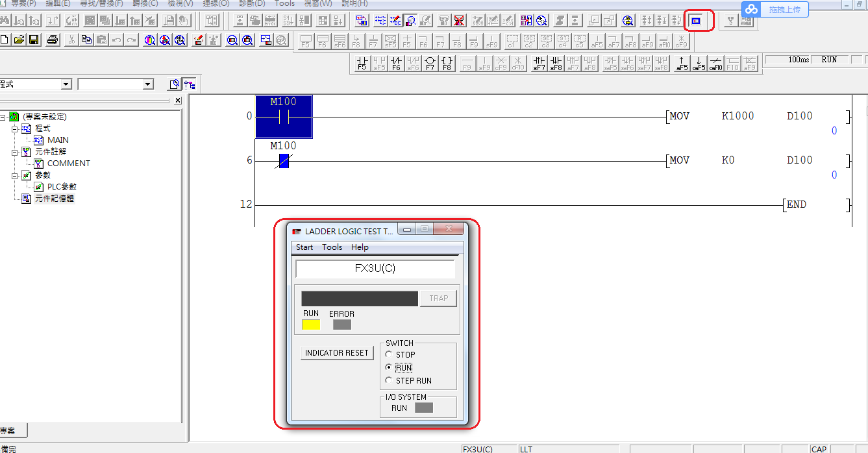Click the Open project folder icon

19,40
